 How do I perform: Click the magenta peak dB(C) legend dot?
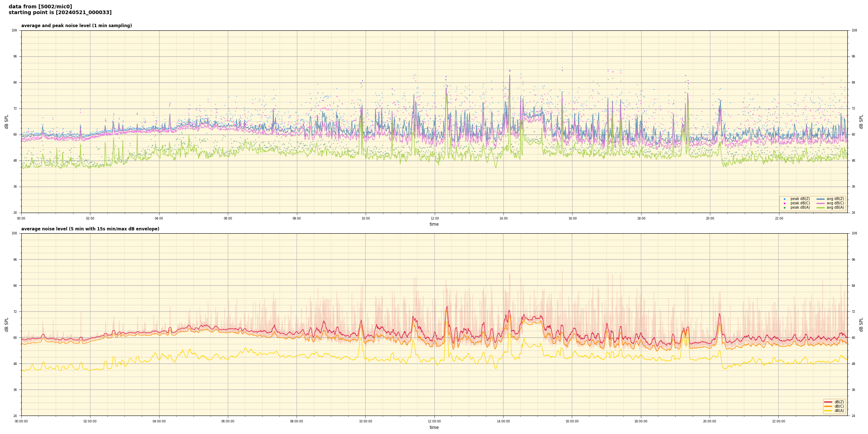(x=784, y=203)
